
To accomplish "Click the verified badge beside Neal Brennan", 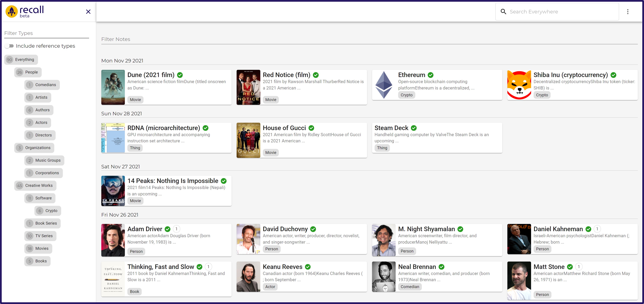I will tap(442, 267).
